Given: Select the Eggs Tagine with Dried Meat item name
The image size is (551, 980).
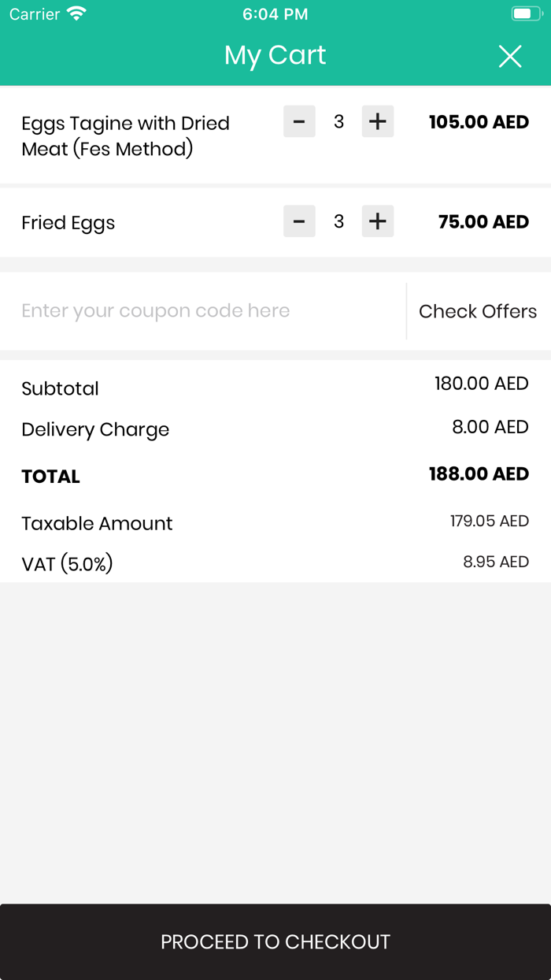Looking at the screenshot, I should pyautogui.click(x=126, y=135).
